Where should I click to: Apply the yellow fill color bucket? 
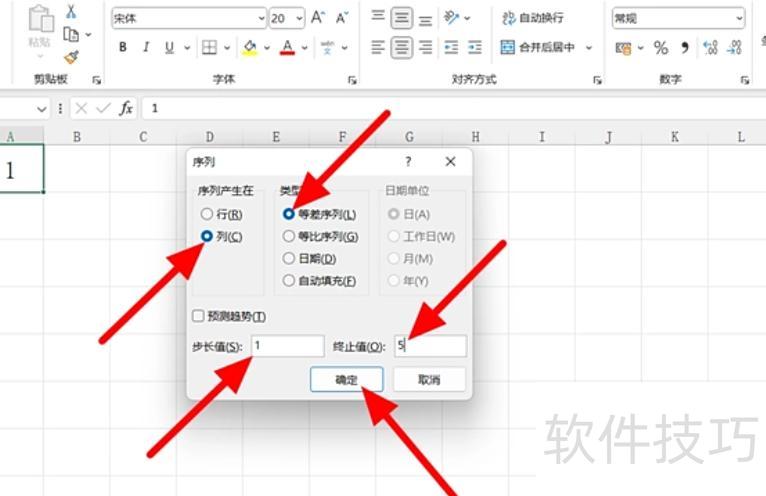click(250, 47)
